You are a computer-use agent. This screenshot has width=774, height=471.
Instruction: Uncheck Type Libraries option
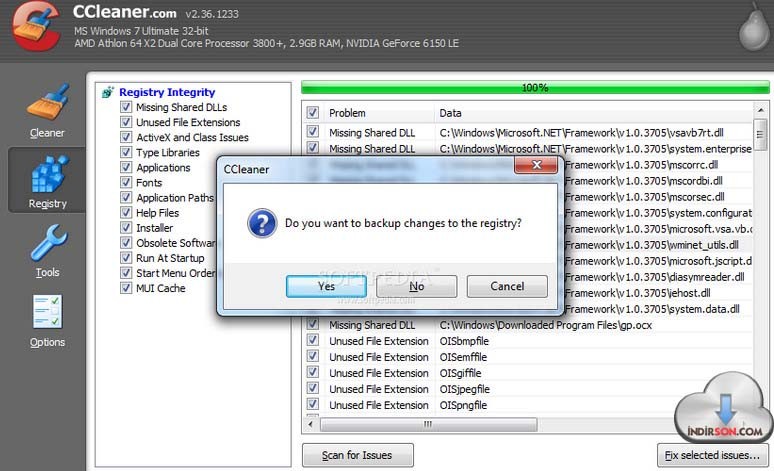point(126,152)
